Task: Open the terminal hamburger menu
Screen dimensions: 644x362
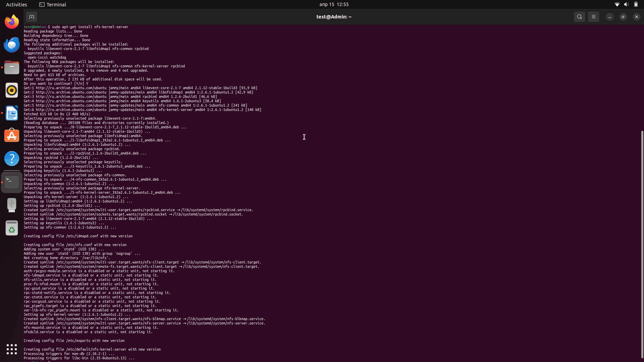Action: [593, 17]
